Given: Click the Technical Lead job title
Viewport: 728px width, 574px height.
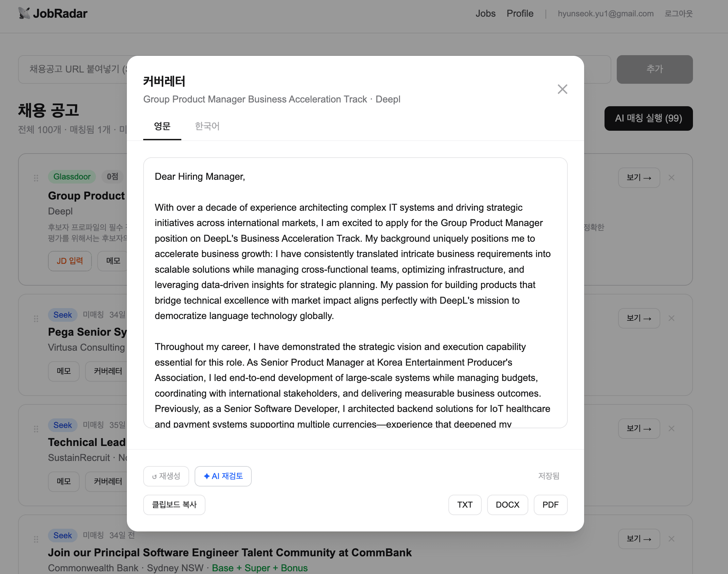Looking at the screenshot, I should [87, 442].
